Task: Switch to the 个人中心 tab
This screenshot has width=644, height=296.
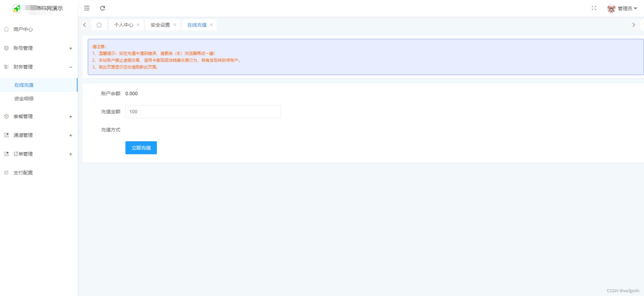Action: pos(123,24)
